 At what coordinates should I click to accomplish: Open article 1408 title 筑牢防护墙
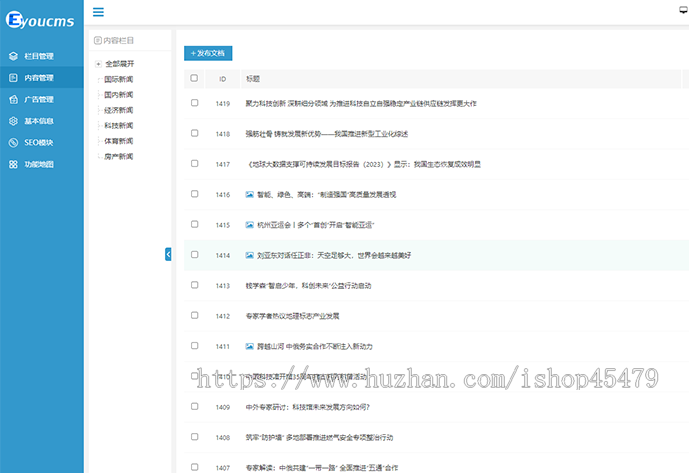319,437
